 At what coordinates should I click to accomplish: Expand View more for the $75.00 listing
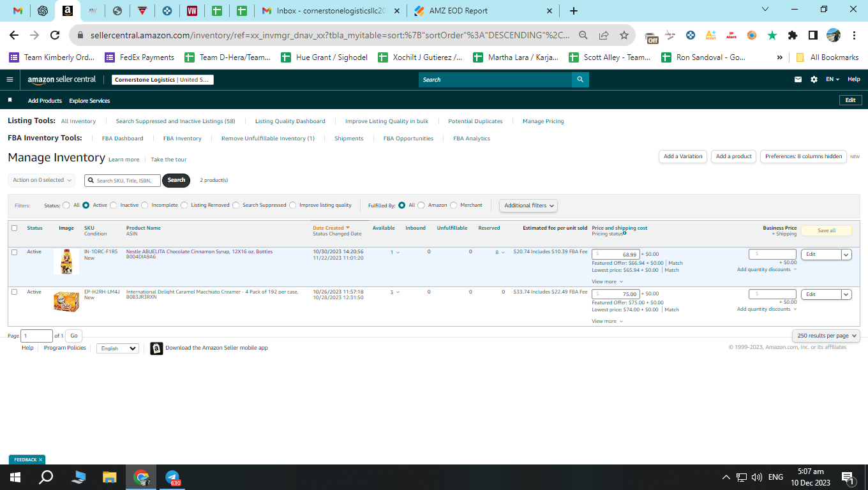tap(607, 321)
